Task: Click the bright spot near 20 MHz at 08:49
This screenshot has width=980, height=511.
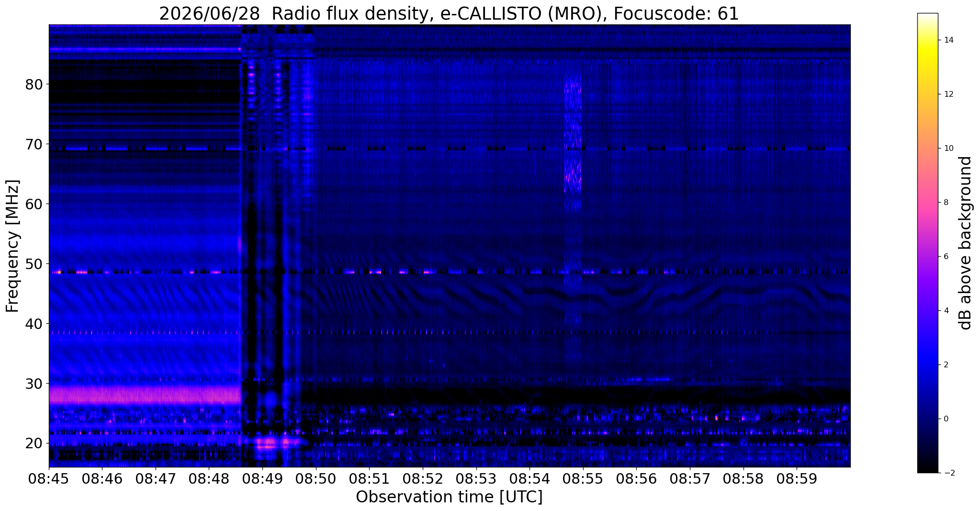Action: [267, 443]
